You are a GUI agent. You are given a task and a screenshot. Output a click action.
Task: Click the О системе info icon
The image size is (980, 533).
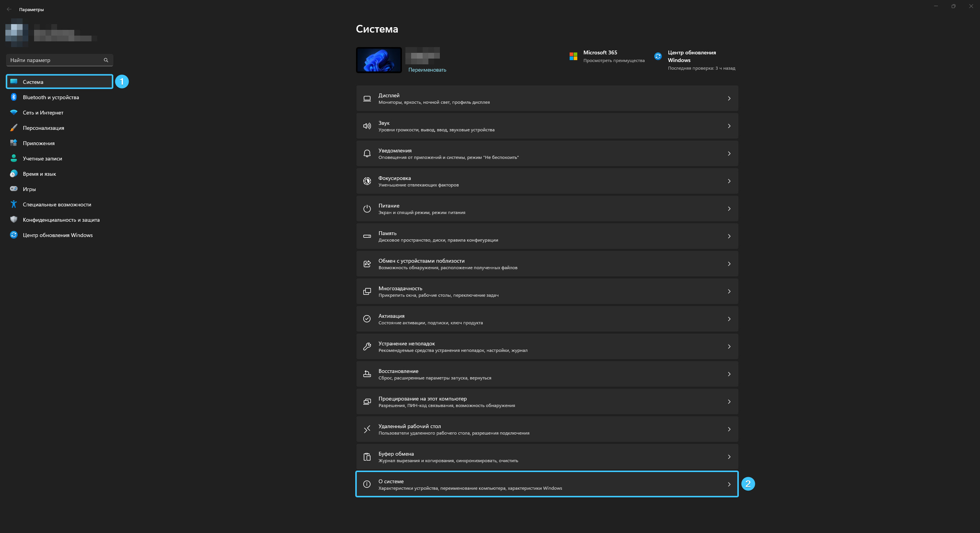(x=367, y=484)
